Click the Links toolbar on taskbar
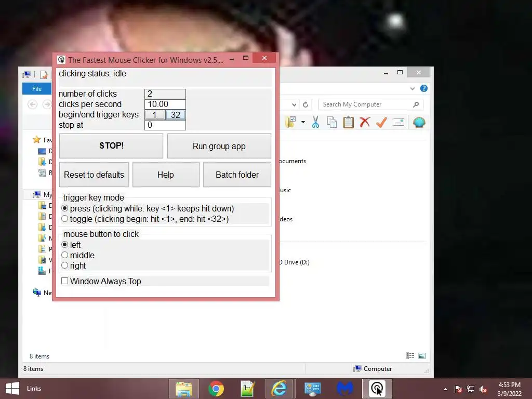Image resolution: width=532 pixels, height=399 pixels. click(x=34, y=389)
